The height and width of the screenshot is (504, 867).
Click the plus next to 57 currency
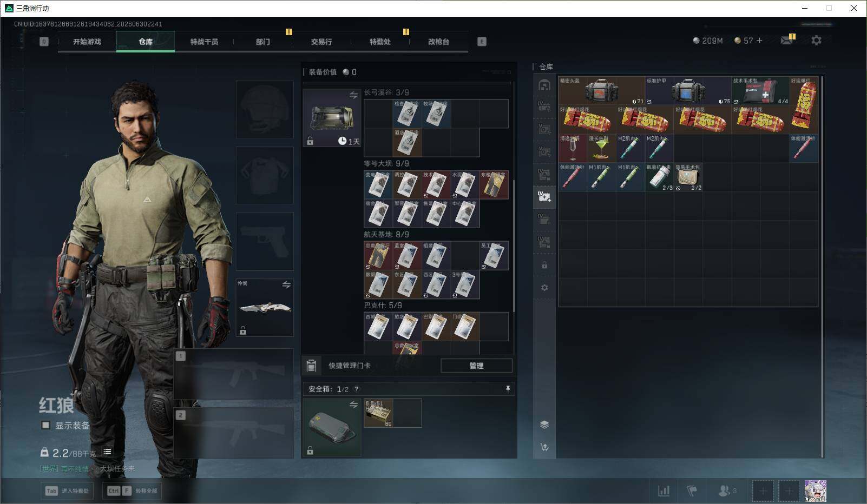point(759,41)
